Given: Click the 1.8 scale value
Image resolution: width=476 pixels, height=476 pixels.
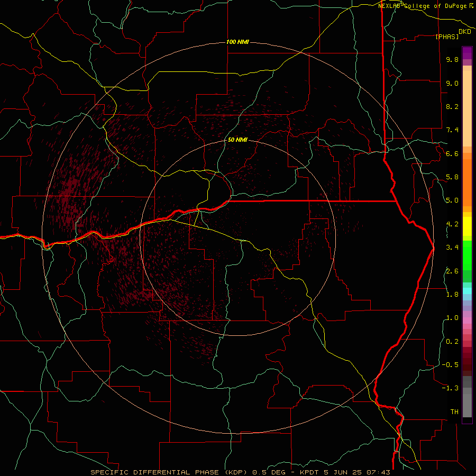Looking at the screenshot, I should point(452,295).
